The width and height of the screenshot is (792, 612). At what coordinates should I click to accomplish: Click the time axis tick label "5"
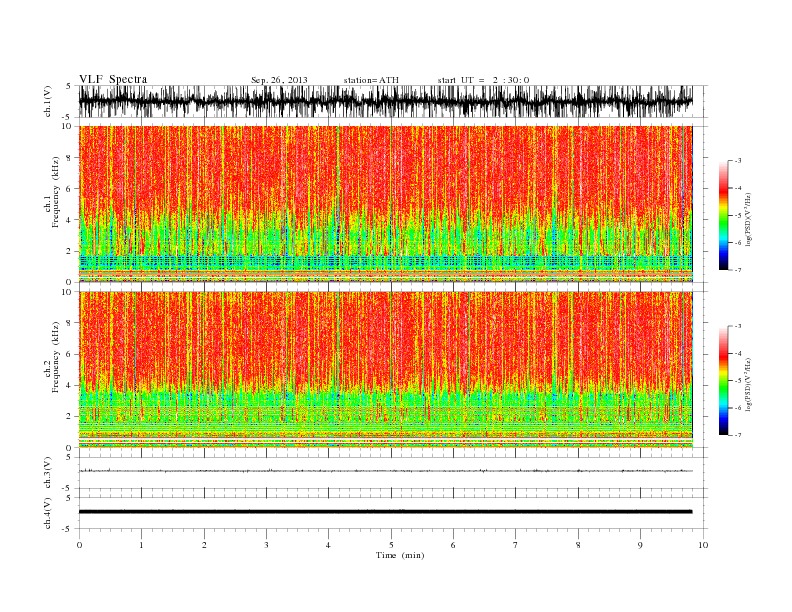click(391, 545)
